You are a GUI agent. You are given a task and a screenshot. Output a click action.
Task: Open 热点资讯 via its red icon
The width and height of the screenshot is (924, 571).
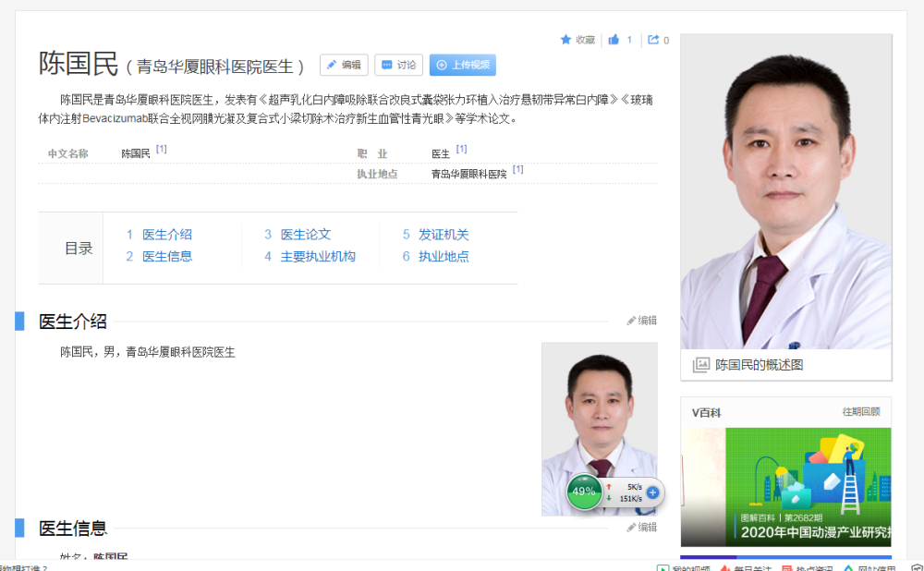tap(787, 566)
